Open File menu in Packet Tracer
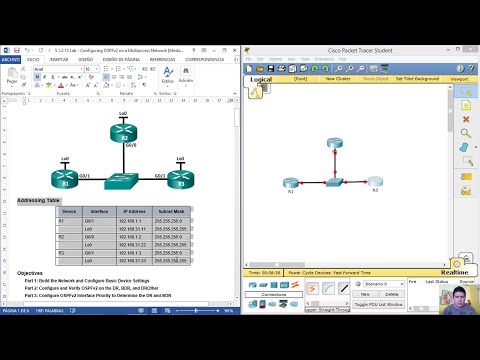Image resolution: width=480 pixels, height=360 pixels. click(x=249, y=59)
